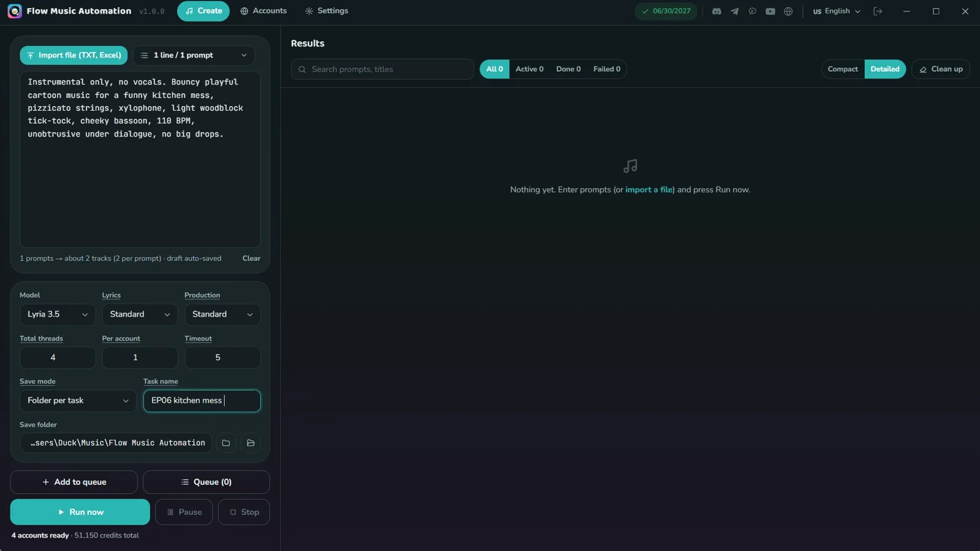Click Clean up results button
The image size is (980, 551).
940,69
